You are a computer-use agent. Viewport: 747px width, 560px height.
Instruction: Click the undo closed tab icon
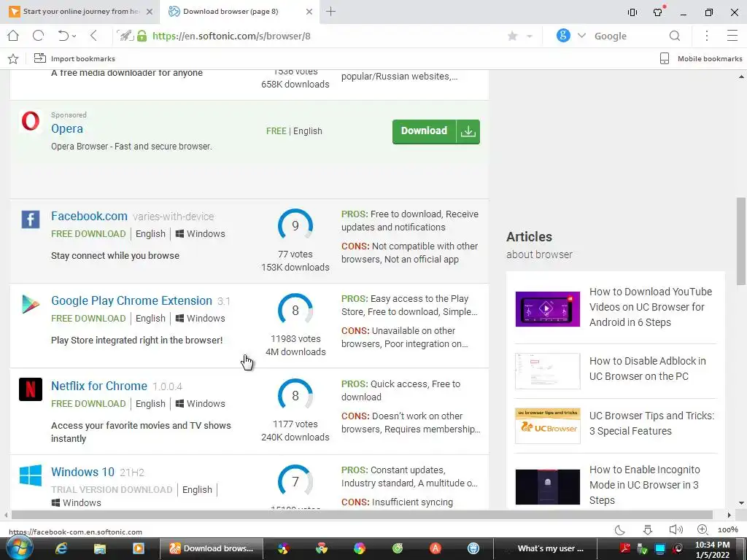point(63,36)
